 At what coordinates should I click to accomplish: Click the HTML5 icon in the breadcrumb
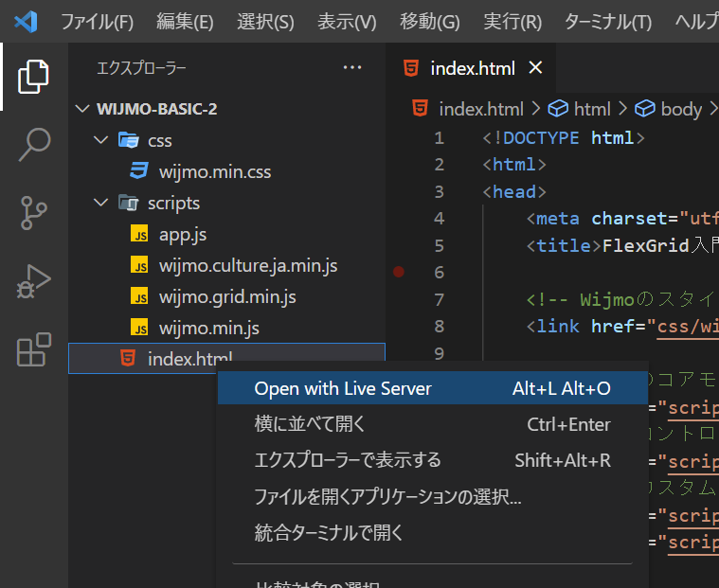[420, 109]
